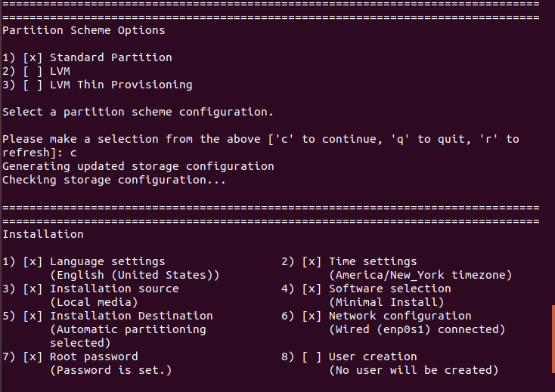The height and width of the screenshot is (392, 555).
Task: Open the Software selection entry
Action: [x=389, y=289]
